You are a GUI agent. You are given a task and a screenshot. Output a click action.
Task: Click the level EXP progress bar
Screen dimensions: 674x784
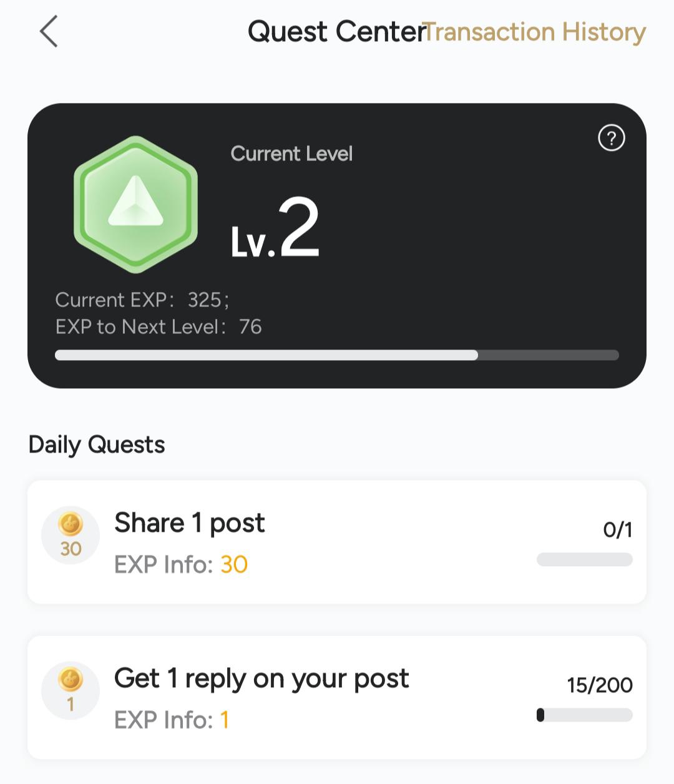point(337,355)
